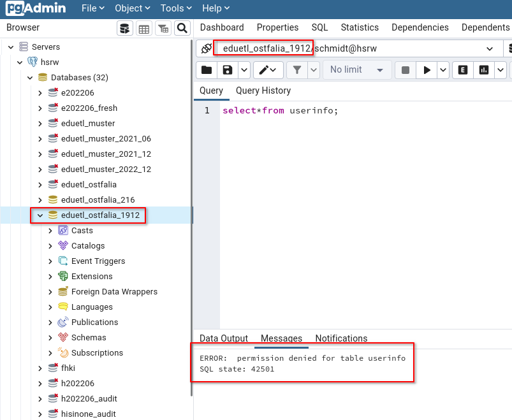This screenshot has width=512, height=420.
Task: Click the View Data grid icon in Browser
Action: pos(144,29)
